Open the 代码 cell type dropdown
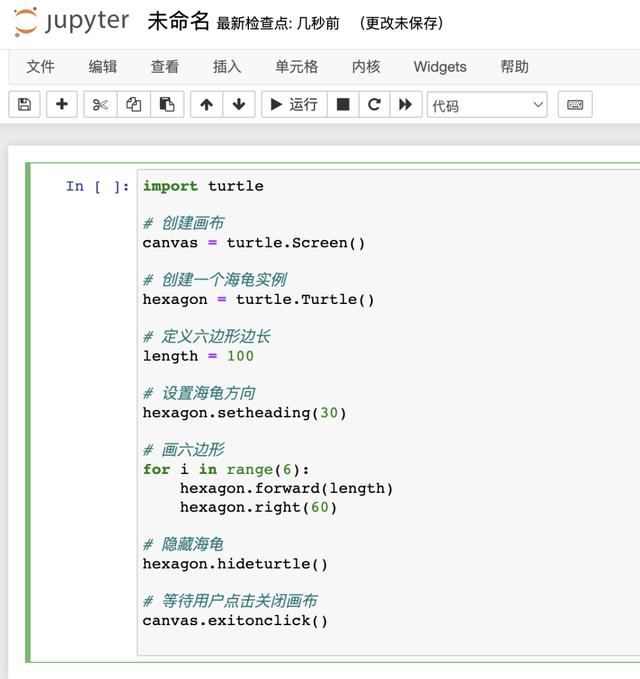The image size is (640, 679). pos(488,104)
